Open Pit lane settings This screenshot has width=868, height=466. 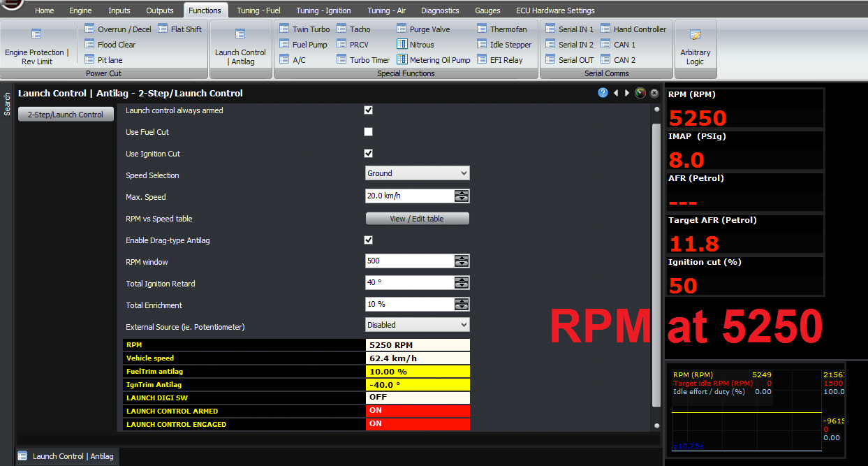104,60
